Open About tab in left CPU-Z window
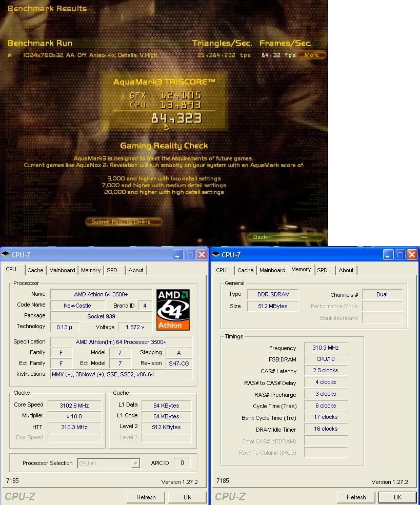420x505 pixels. coord(135,270)
